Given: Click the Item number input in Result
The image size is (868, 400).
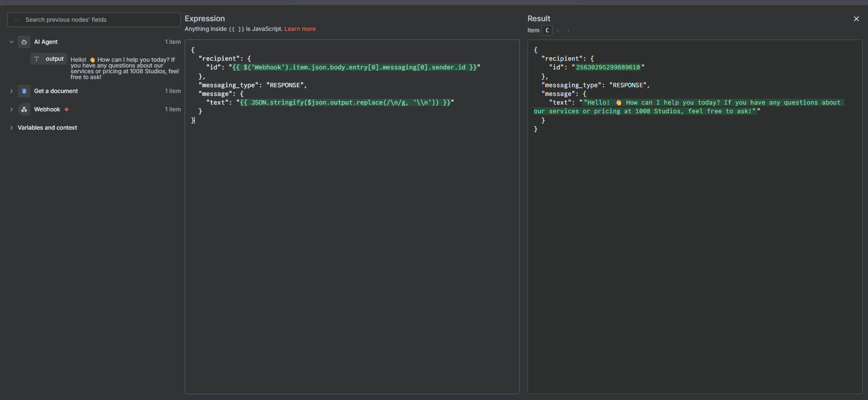Looking at the screenshot, I should point(547,30).
